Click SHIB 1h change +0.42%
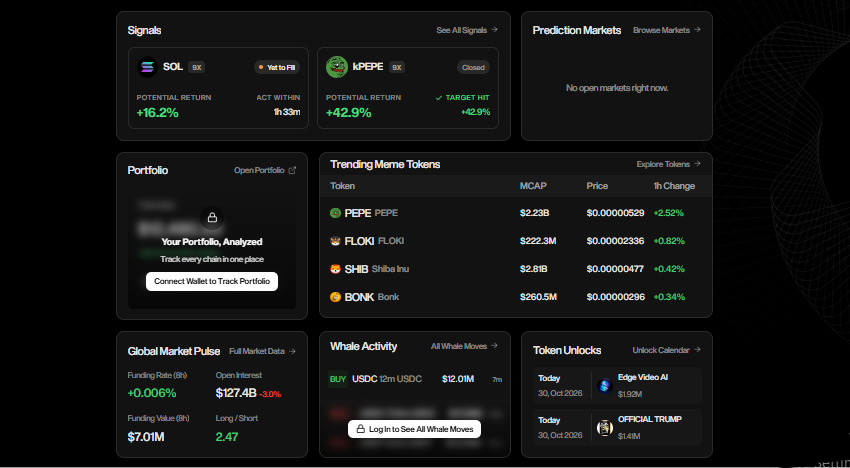The height and width of the screenshot is (468, 850). (669, 269)
